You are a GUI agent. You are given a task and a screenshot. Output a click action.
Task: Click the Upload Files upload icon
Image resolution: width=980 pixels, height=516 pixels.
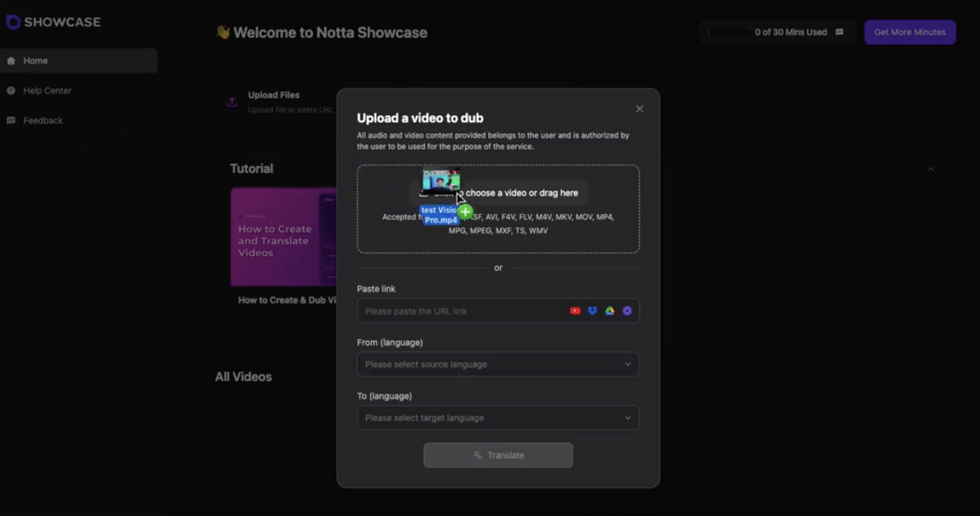tap(232, 102)
